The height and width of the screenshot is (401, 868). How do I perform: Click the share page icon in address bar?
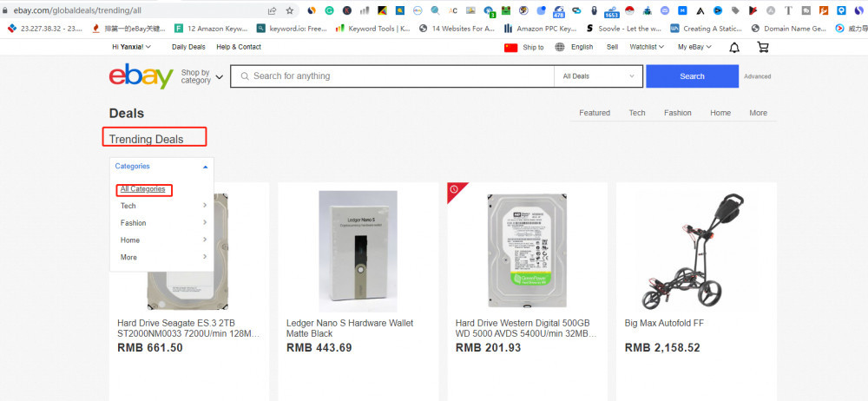click(272, 10)
